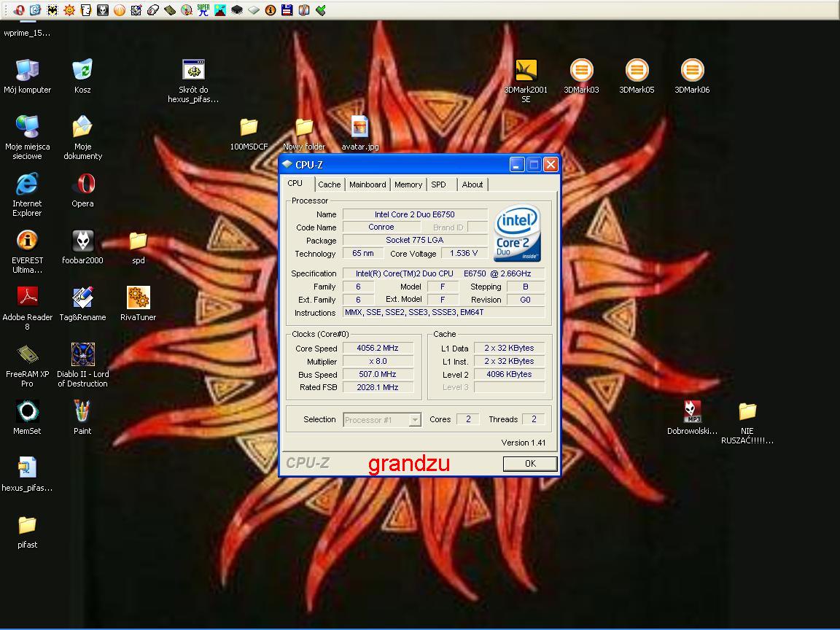
Task: Click the Instructions field listing MMX, SSE
Action: [x=443, y=312]
